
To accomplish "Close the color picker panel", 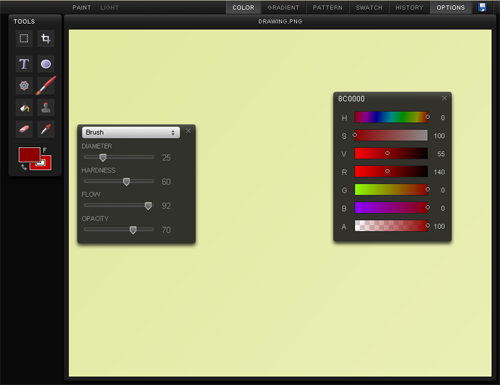I will 444,98.
